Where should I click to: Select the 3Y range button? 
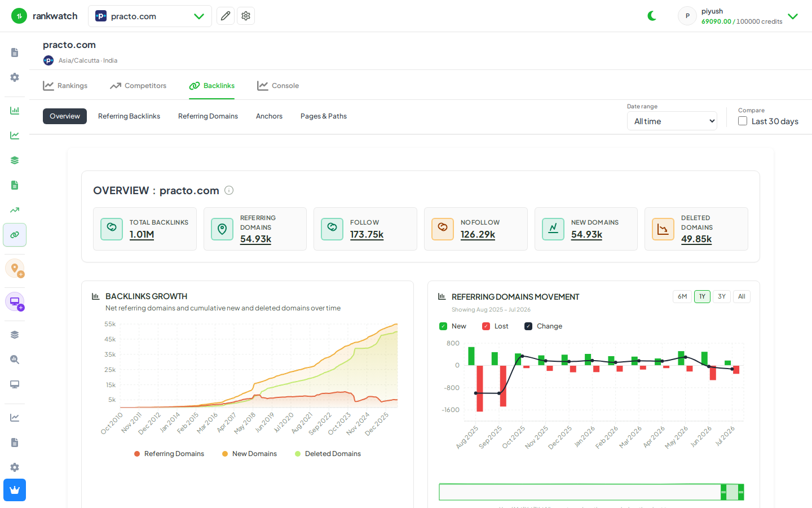722,296
